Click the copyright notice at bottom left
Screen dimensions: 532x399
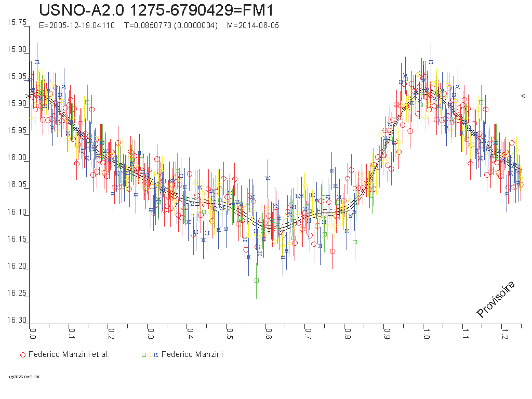24,377
